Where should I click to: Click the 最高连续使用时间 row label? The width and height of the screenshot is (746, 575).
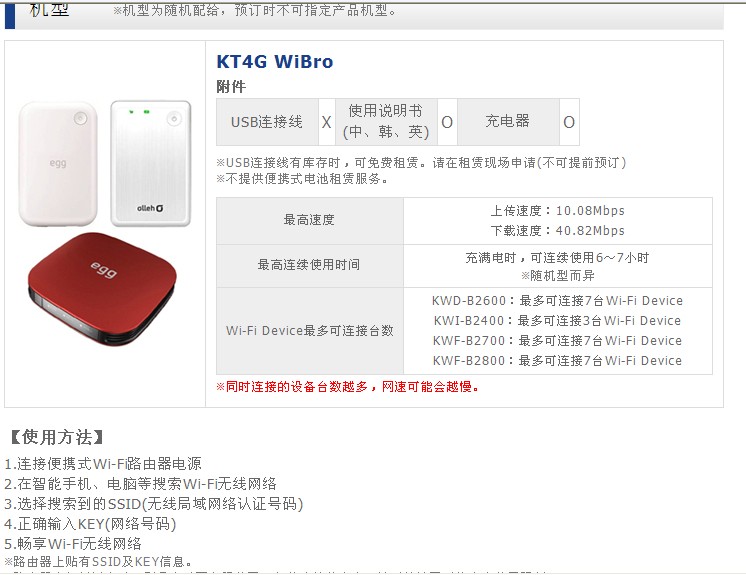[x=309, y=265]
